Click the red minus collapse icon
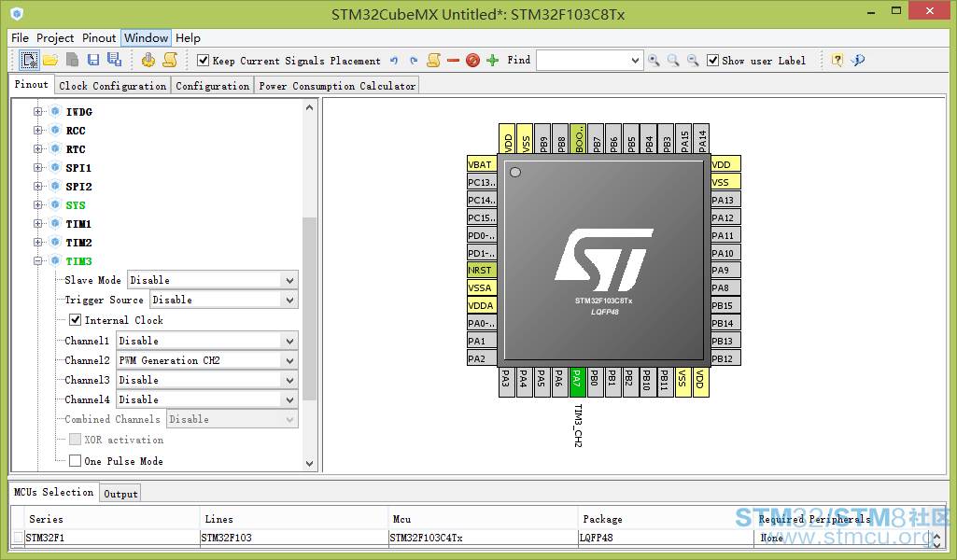This screenshot has height=560, width=957. (x=453, y=61)
